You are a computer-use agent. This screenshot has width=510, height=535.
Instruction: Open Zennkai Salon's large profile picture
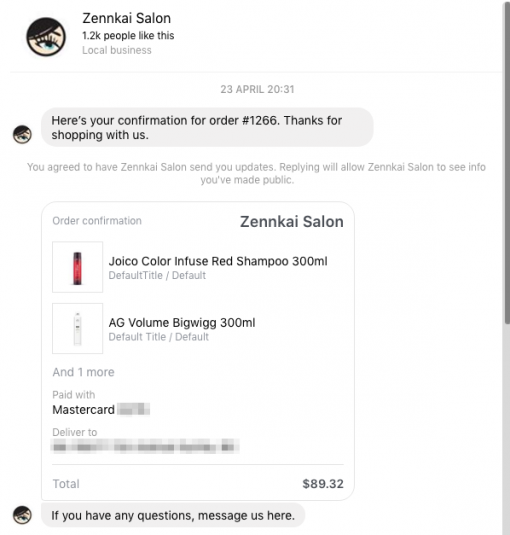pos(46,37)
